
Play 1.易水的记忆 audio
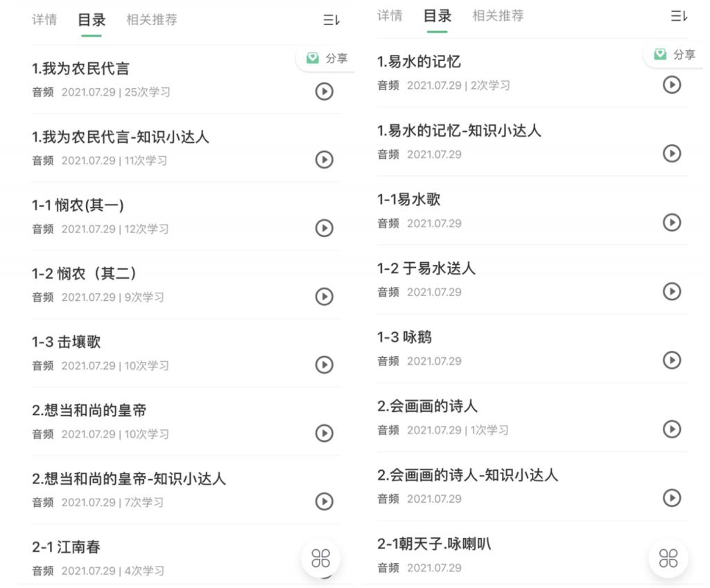coord(672,85)
